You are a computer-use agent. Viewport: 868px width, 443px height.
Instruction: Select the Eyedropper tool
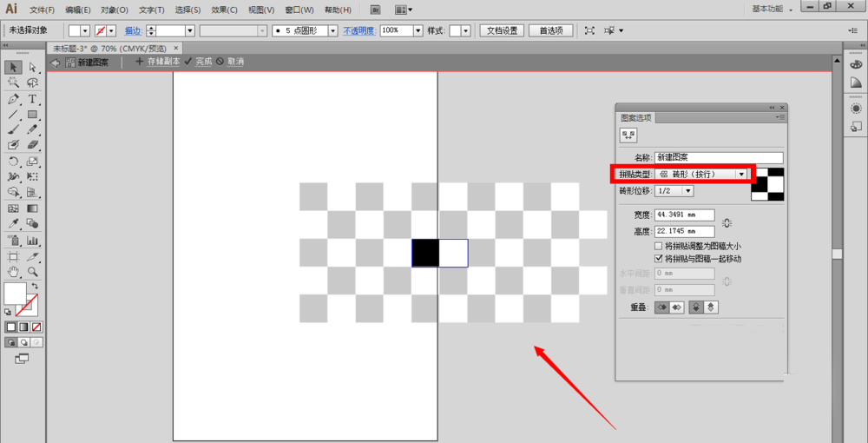13,224
